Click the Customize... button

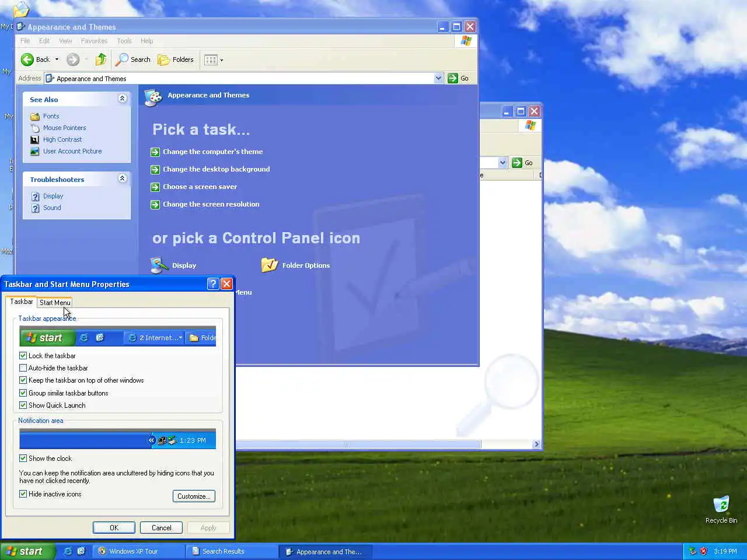click(194, 496)
